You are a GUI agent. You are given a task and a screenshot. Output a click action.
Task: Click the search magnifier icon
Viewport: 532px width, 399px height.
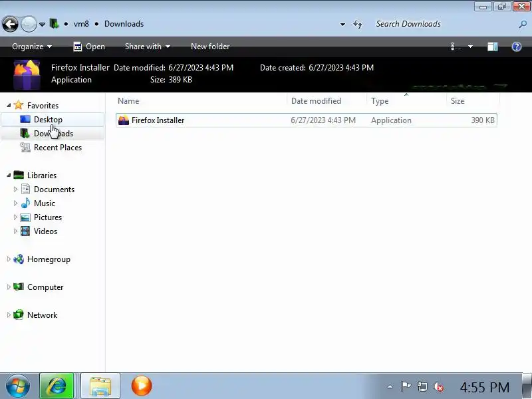(523, 24)
